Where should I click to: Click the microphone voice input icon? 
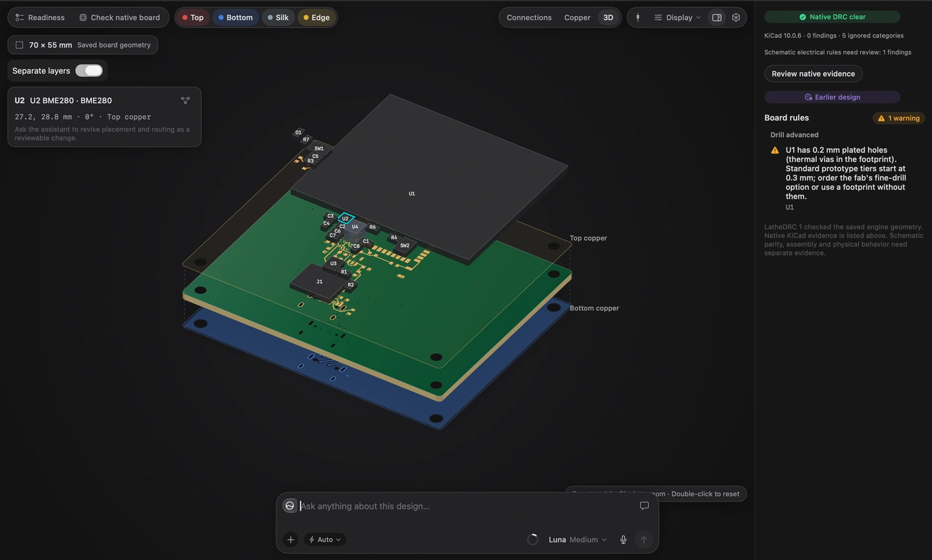coord(623,539)
